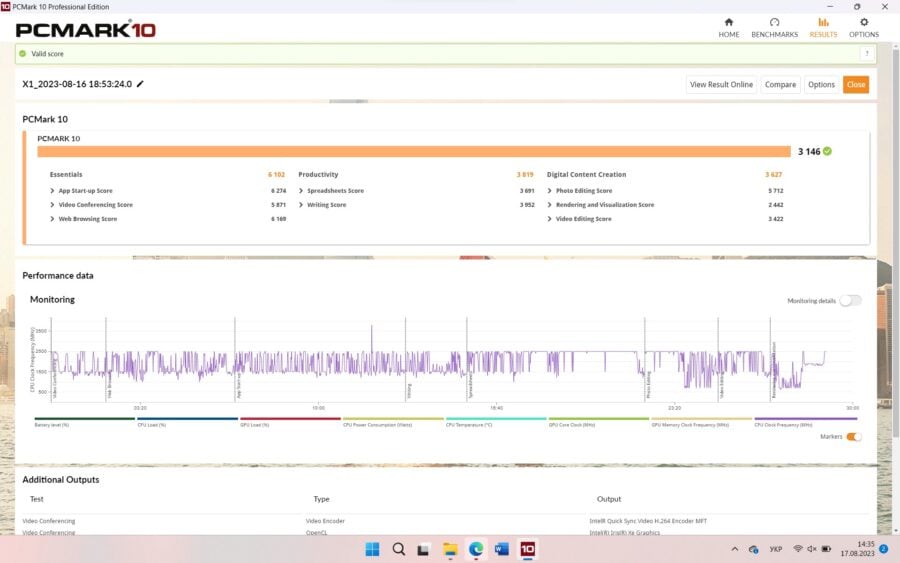The image size is (900, 563).
Task: Click the vertical scrollbar on the right
Action: click(895, 241)
